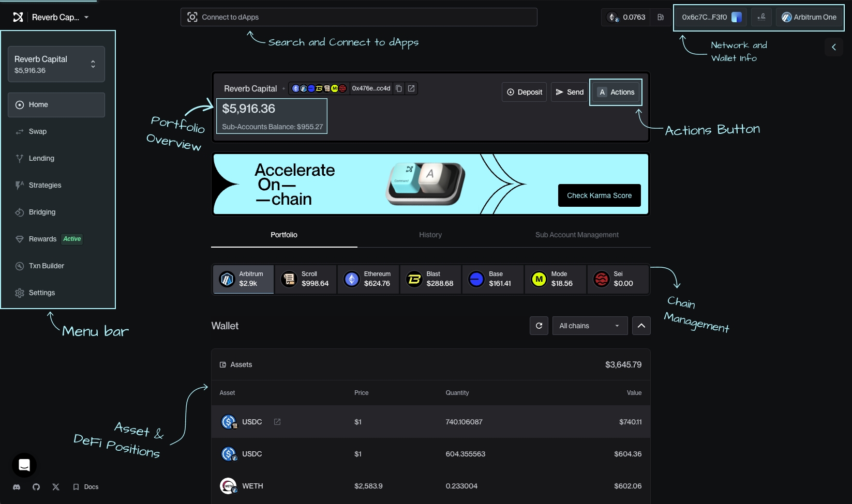Viewport: 852px width, 504px height.
Task: Open the GitHub repository icon
Action: [x=36, y=487]
